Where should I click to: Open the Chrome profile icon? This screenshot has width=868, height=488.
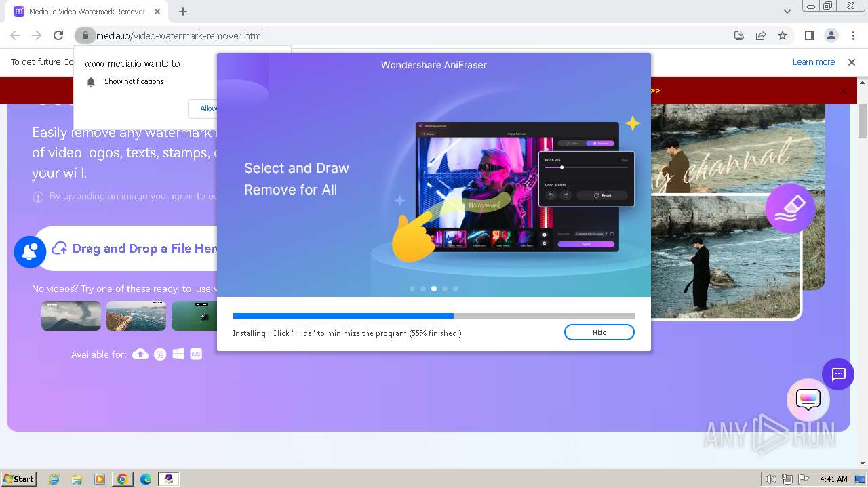[831, 35]
